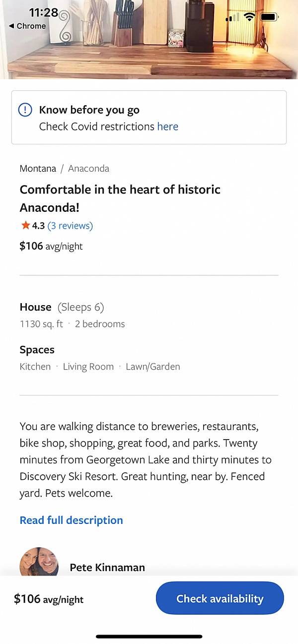
Task: Open the Covid restrictions via the here link
Action: click(167, 127)
